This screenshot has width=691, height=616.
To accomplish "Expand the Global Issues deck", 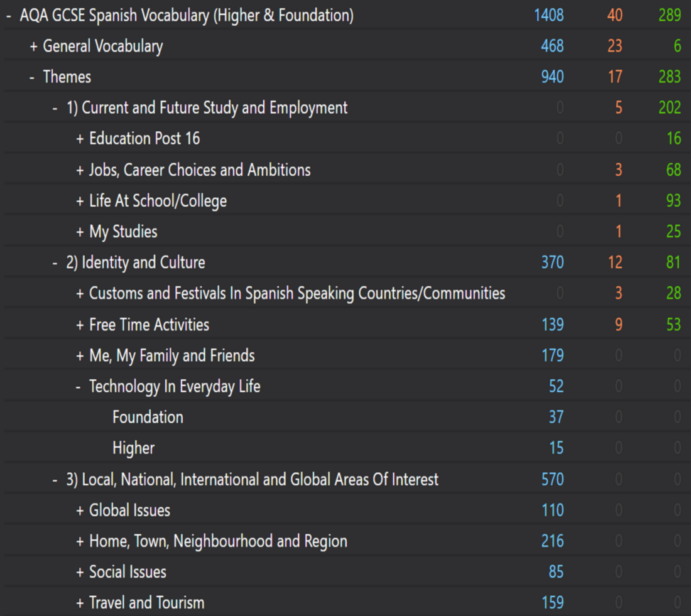I will click(80, 511).
